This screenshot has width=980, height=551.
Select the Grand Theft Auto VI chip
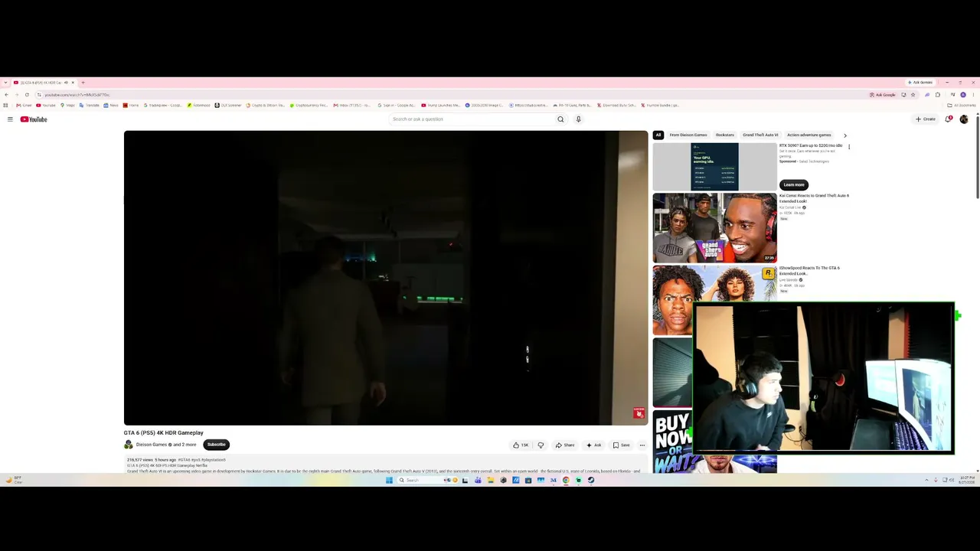[x=760, y=135]
